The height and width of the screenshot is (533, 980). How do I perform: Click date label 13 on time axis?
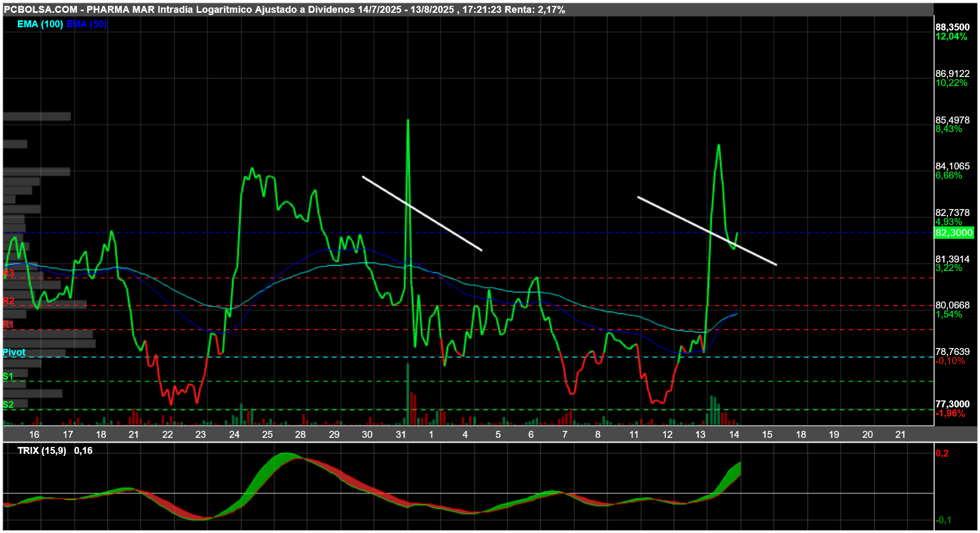coord(701,435)
